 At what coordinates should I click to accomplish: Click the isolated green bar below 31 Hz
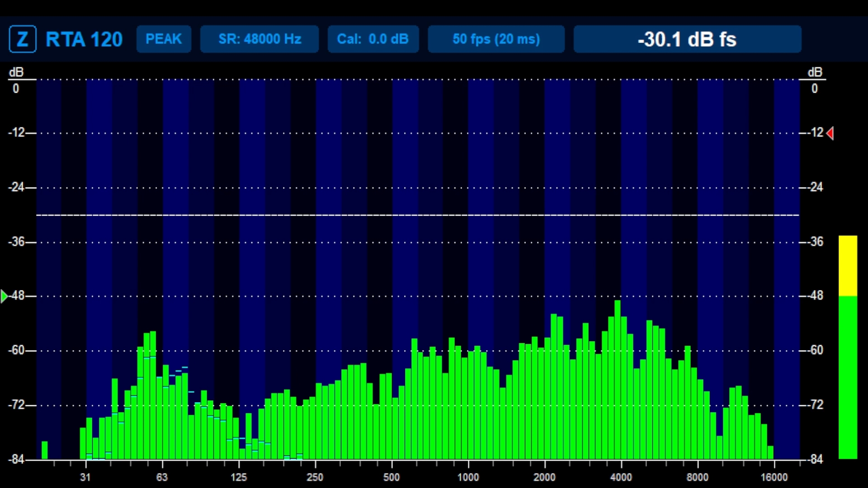[x=44, y=450]
